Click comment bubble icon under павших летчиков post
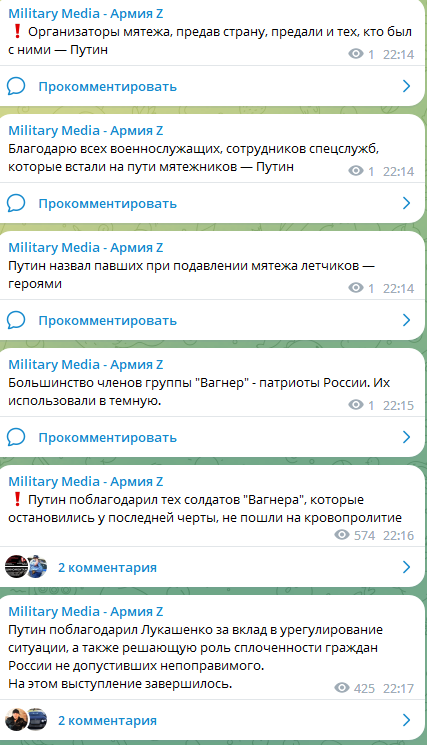 pos(16,320)
